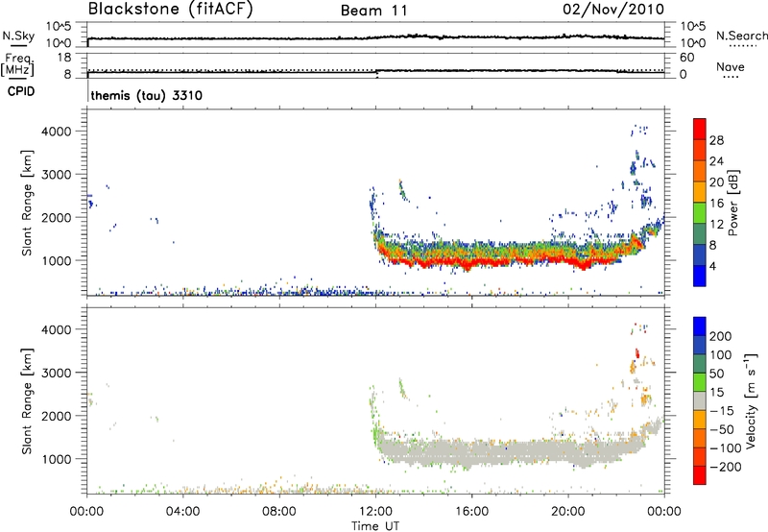
Task: Click the "18" tick on the frequency axis
Action: tap(64, 58)
